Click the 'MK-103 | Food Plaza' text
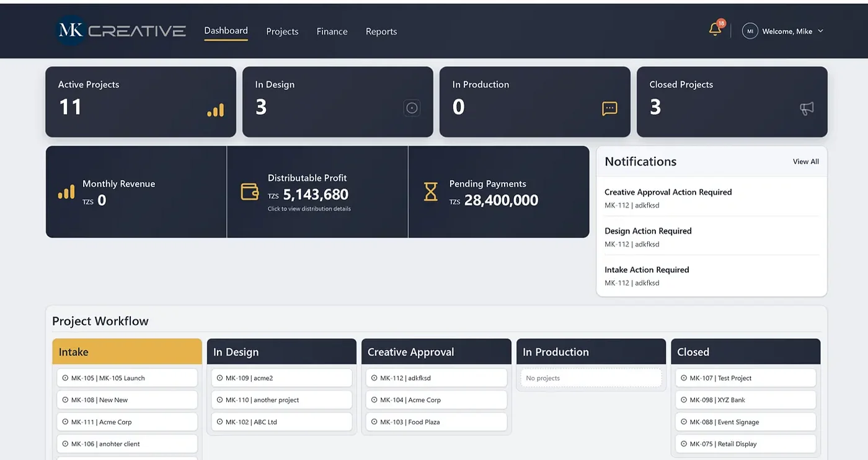Image resolution: width=868 pixels, height=460 pixels. (x=410, y=422)
